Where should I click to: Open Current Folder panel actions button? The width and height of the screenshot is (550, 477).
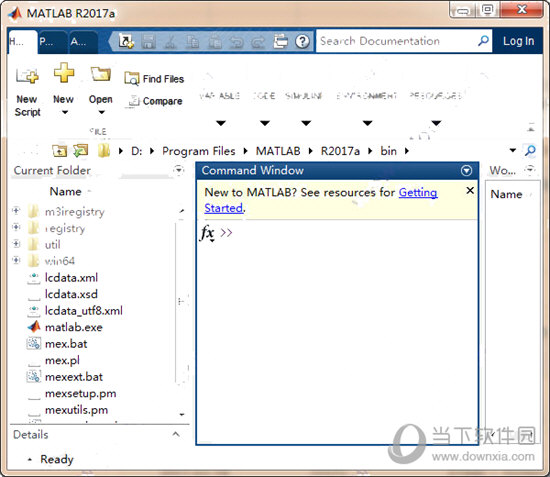179,170
